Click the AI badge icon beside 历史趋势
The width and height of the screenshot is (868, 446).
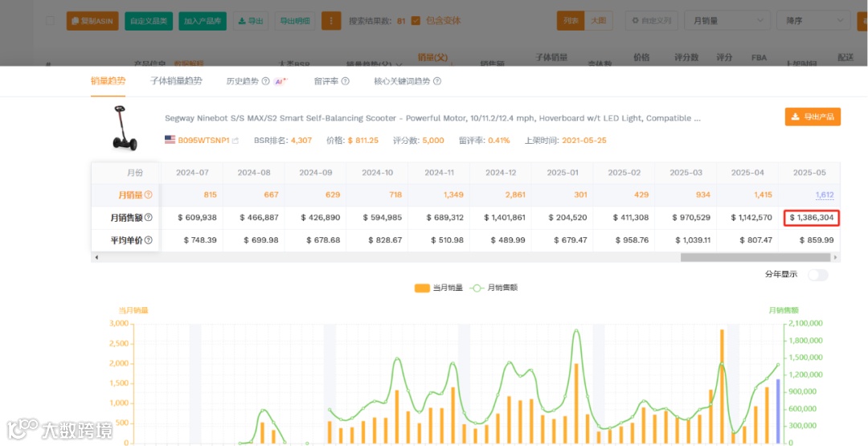pyautogui.click(x=281, y=81)
